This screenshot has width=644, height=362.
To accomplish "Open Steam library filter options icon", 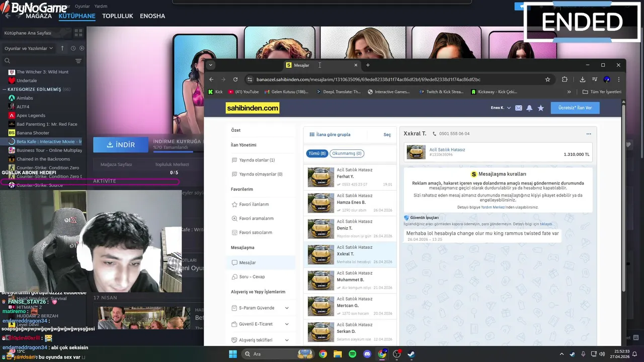I will tap(78, 61).
